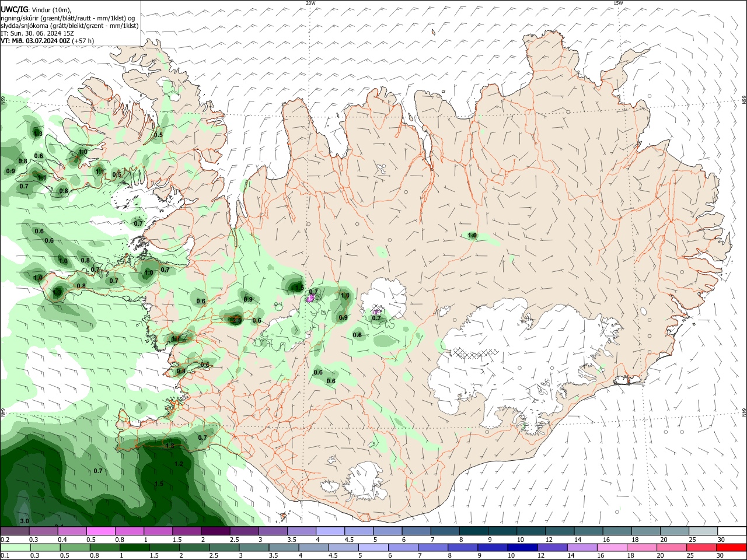Click the '2.5' precipitation value on map
Screen dimensions: 747x560
(236, 320)
